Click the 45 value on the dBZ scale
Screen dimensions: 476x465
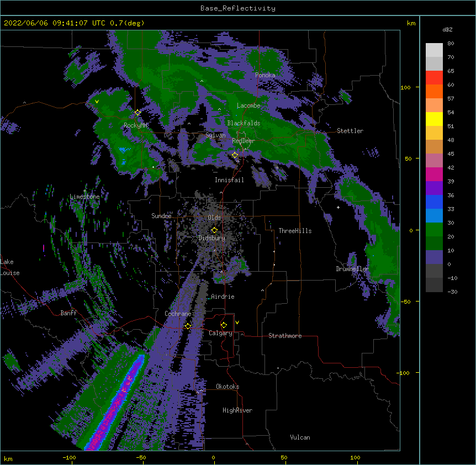point(451,154)
